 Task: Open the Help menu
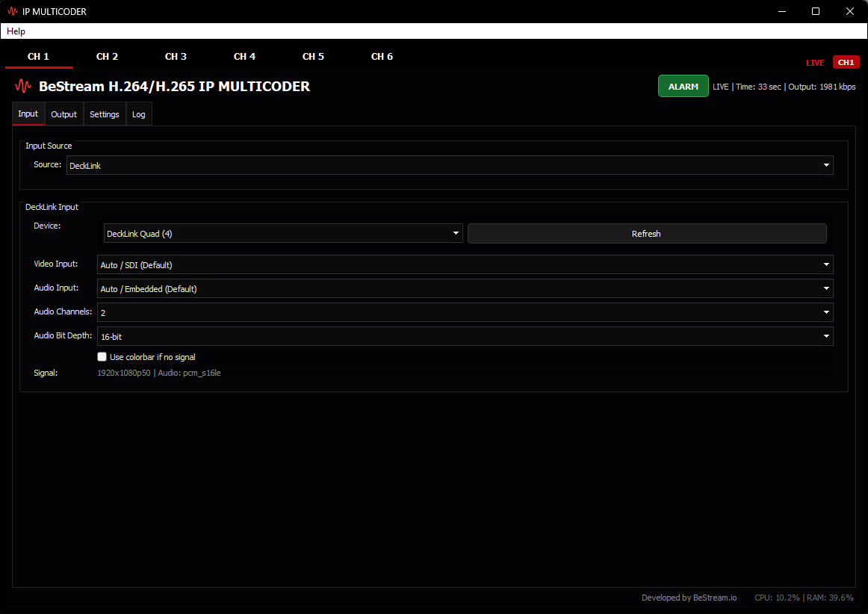click(x=16, y=31)
